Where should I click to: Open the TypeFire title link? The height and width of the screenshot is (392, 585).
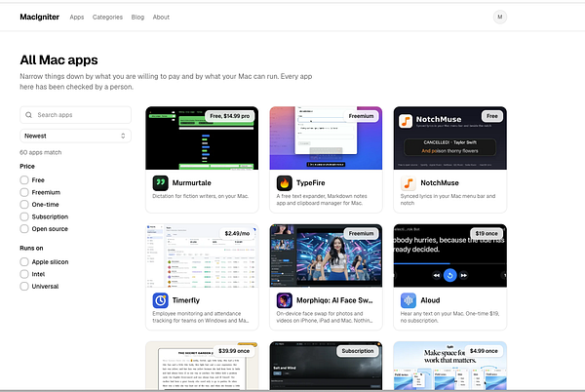pyautogui.click(x=311, y=182)
